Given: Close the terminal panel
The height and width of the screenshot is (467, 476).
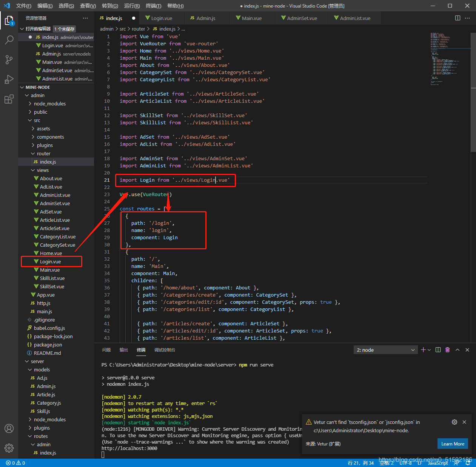Looking at the screenshot, I should tap(467, 350).
